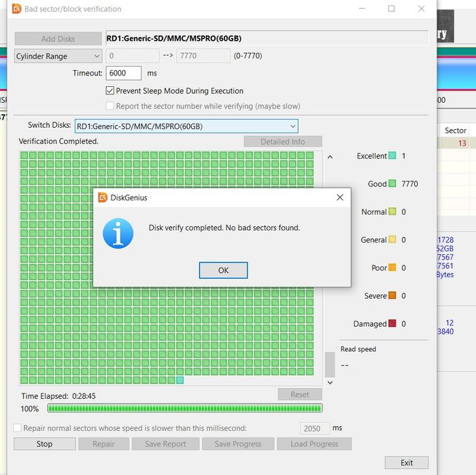Close the DiskGenius message dialog

click(340, 198)
